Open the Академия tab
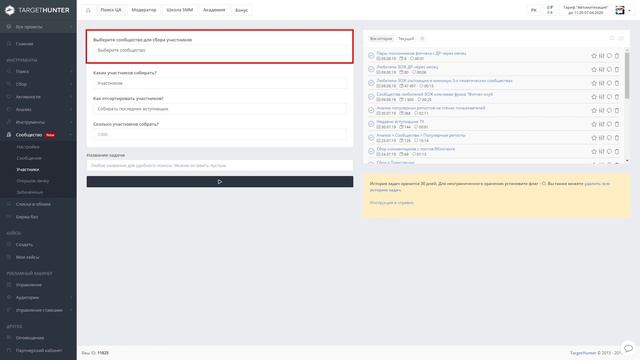This screenshot has height=360, width=640. tap(214, 10)
